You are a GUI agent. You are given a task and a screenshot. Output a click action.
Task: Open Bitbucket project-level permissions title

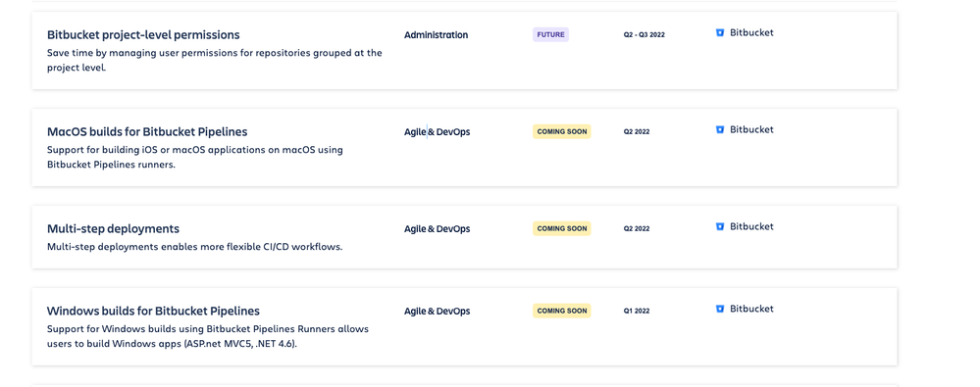[143, 35]
